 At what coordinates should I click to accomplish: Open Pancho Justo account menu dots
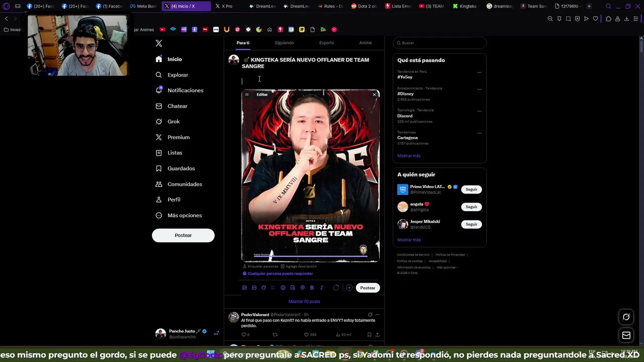(x=216, y=333)
